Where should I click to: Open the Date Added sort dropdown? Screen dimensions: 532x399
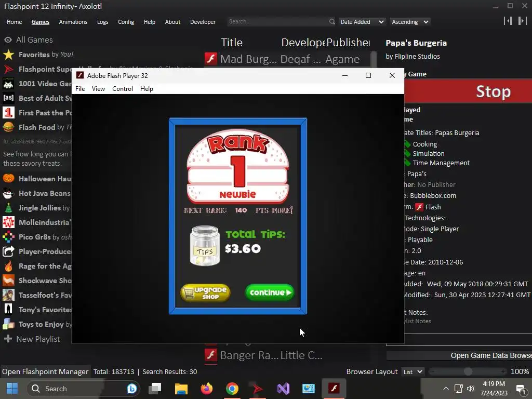362,22
